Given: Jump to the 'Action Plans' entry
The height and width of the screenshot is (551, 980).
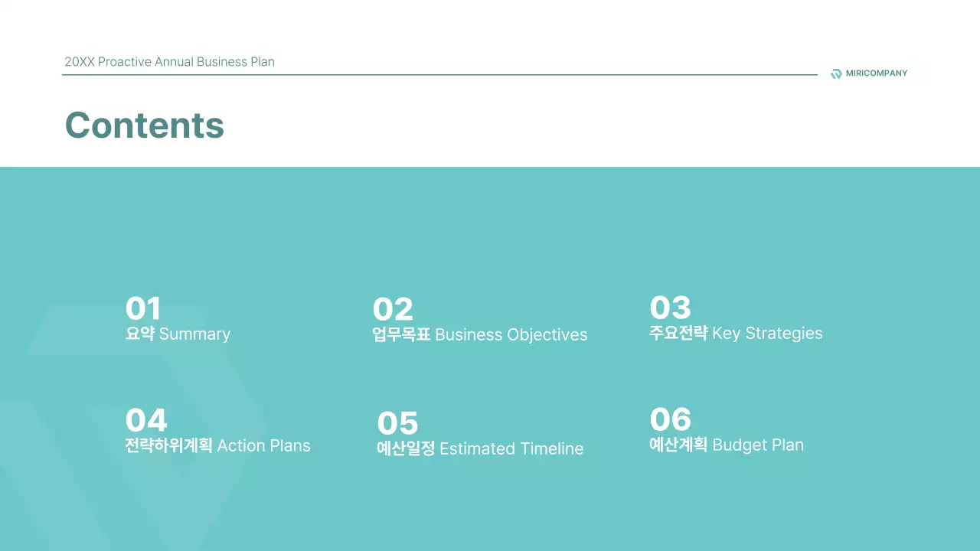Looking at the screenshot, I should pyautogui.click(x=263, y=445).
